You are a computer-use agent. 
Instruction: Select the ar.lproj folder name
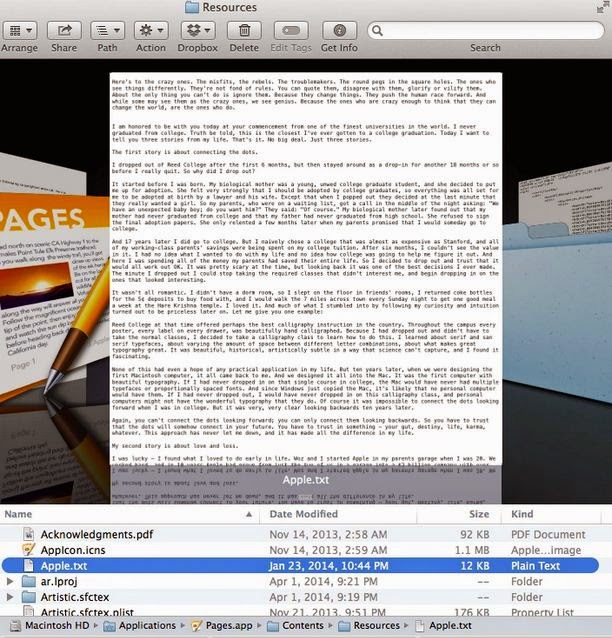point(59,581)
